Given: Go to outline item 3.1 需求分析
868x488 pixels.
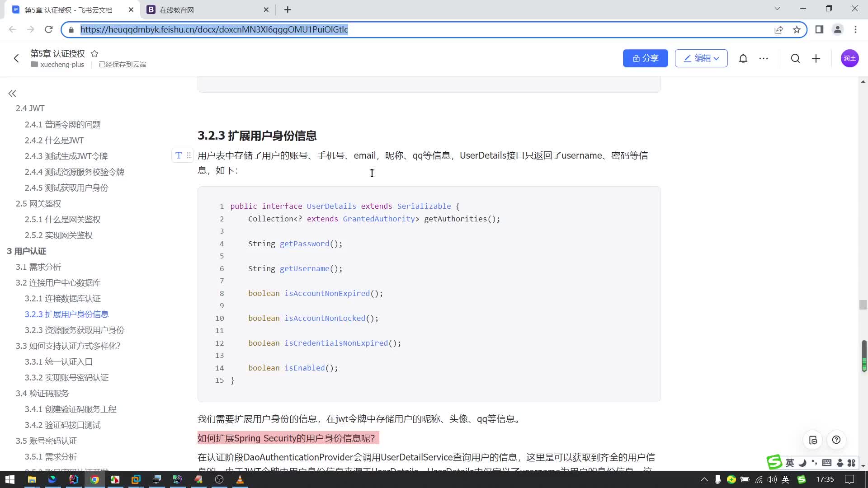Looking at the screenshot, I should pos(38,267).
